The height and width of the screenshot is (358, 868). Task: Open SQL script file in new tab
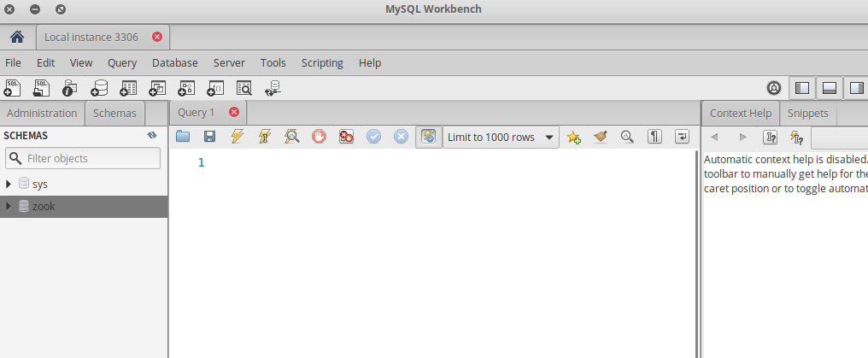[x=42, y=88]
